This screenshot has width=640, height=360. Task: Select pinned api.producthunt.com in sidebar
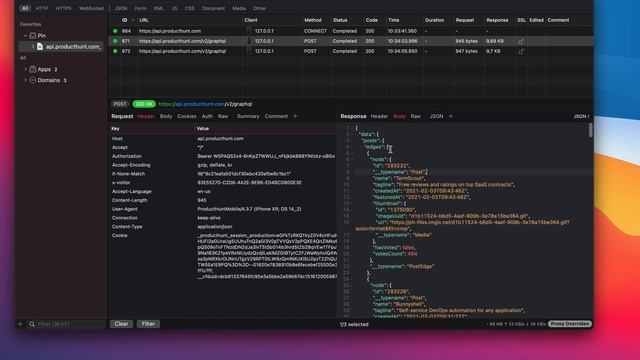pyautogui.click(x=60, y=47)
